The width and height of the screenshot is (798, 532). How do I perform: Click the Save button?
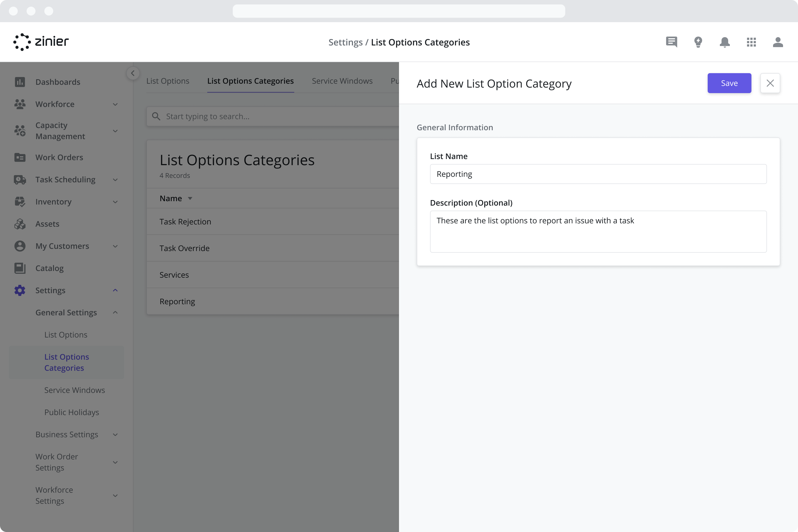click(x=729, y=83)
